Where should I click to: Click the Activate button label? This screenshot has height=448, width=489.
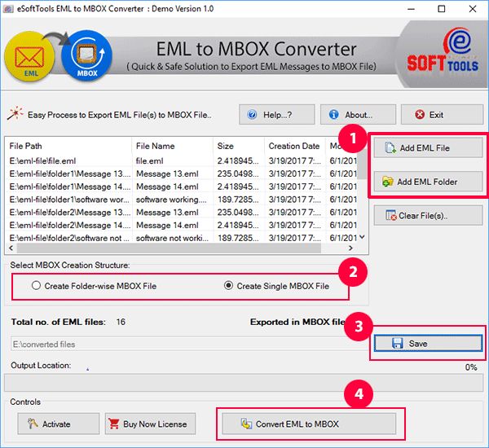[x=56, y=424]
